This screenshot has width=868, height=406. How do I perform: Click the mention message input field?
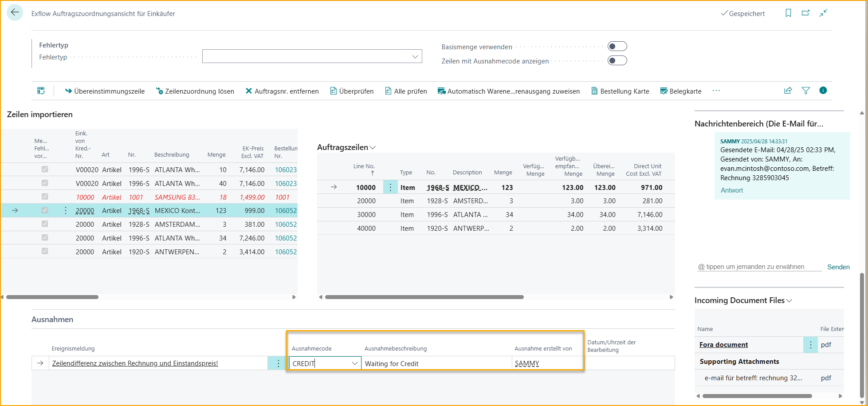pos(758,267)
